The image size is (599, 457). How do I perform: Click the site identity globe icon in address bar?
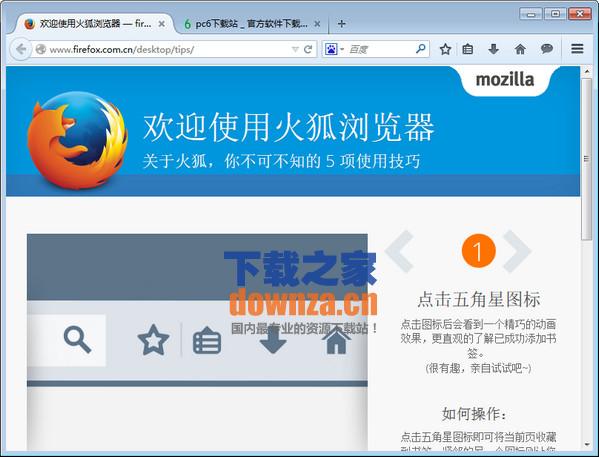point(40,49)
